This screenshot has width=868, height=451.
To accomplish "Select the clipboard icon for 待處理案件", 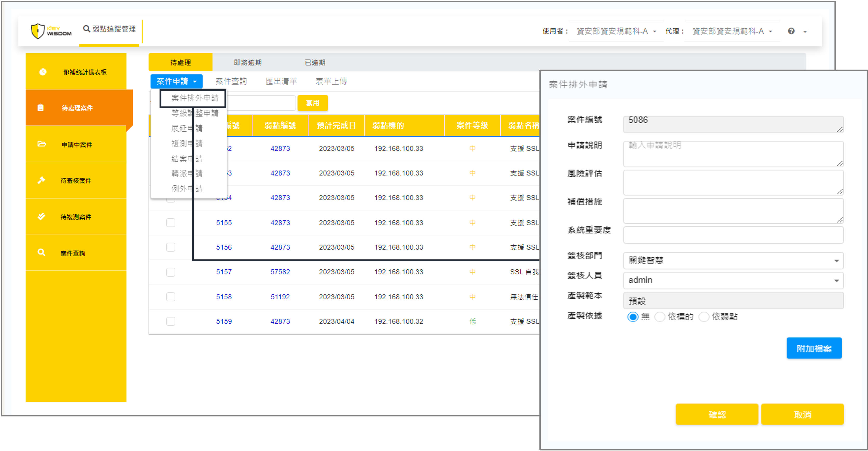I will point(41,108).
